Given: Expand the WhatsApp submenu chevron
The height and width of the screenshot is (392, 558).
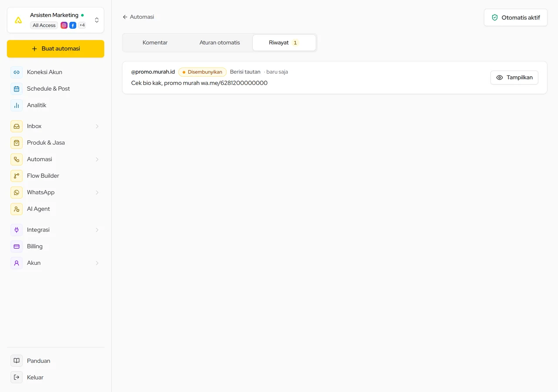Looking at the screenshot, I should 97,193.
